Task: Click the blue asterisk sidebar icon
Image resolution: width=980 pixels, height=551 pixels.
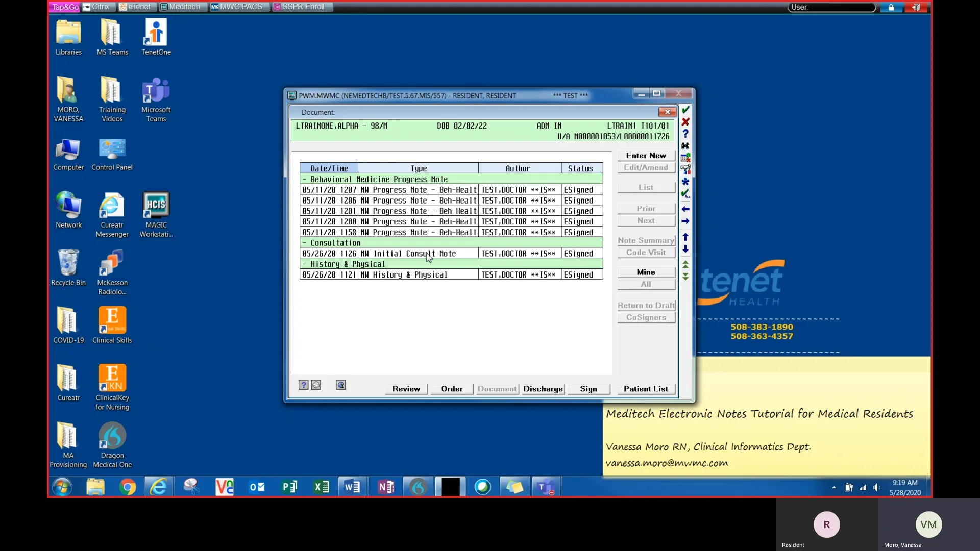Action: point(686,182)
